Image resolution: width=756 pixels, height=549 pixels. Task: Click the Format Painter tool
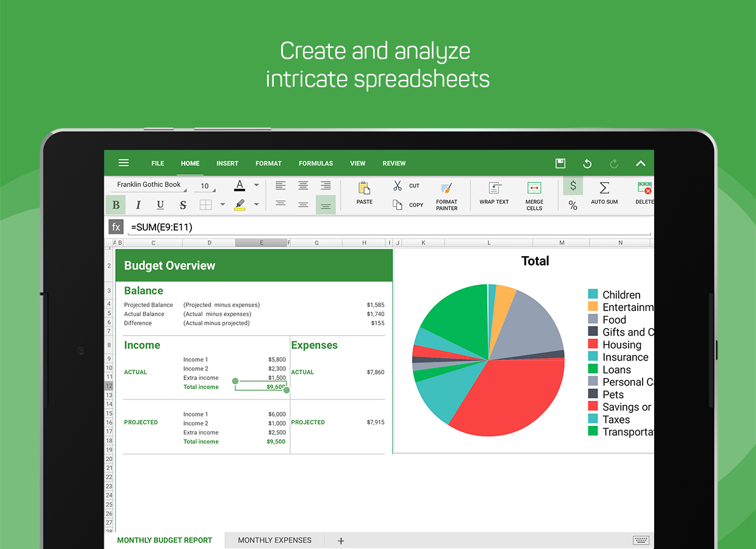[x=446, y=196]
